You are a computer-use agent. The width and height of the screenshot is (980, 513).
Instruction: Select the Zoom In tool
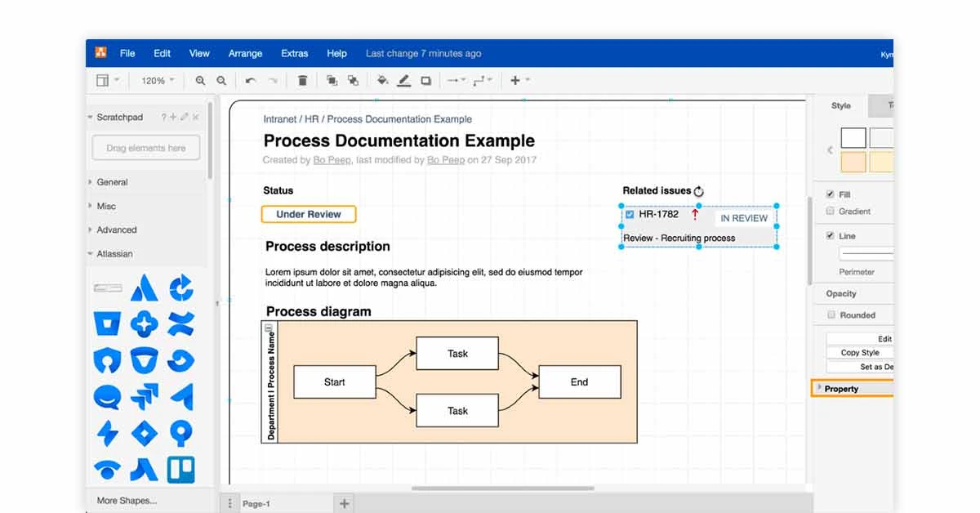click(200, 81)
